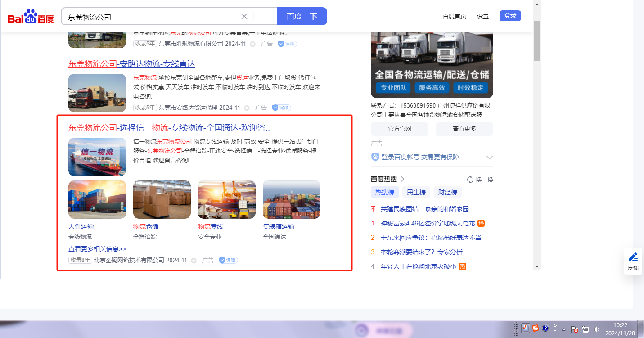The image size is (644, 338).
Task: Open the 反馈 feedback pencil icon
Action: click(633, 257)
